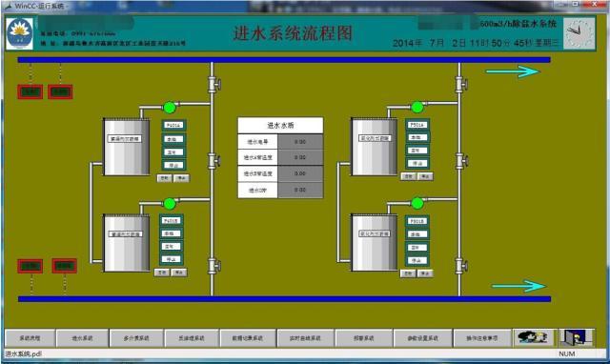Click the status field directly below P401A tag
The width and height of the screenshot is (610, 364).
point(173,139)
